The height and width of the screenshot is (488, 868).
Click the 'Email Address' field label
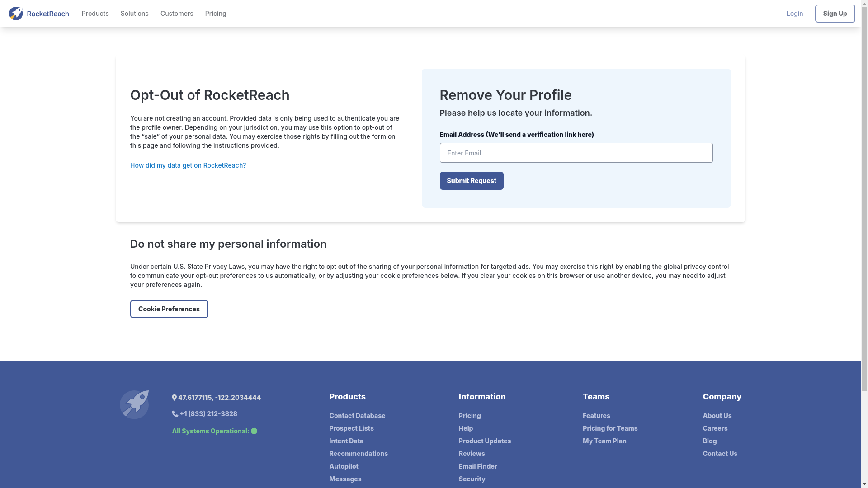coord(517,135)
